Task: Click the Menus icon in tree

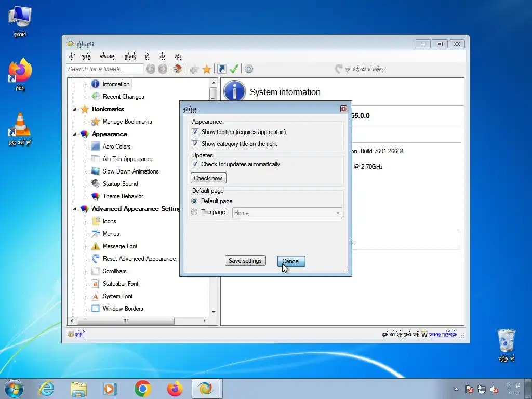Action: [96, 233]
